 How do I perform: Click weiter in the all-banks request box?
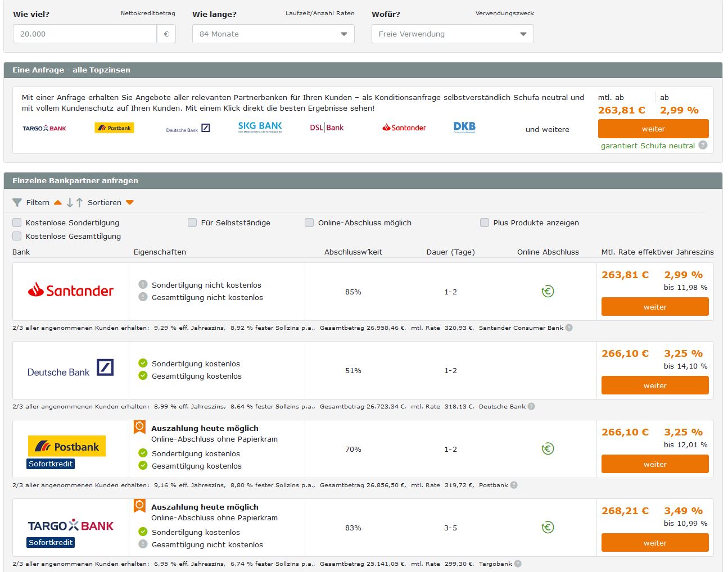(653, 129)
